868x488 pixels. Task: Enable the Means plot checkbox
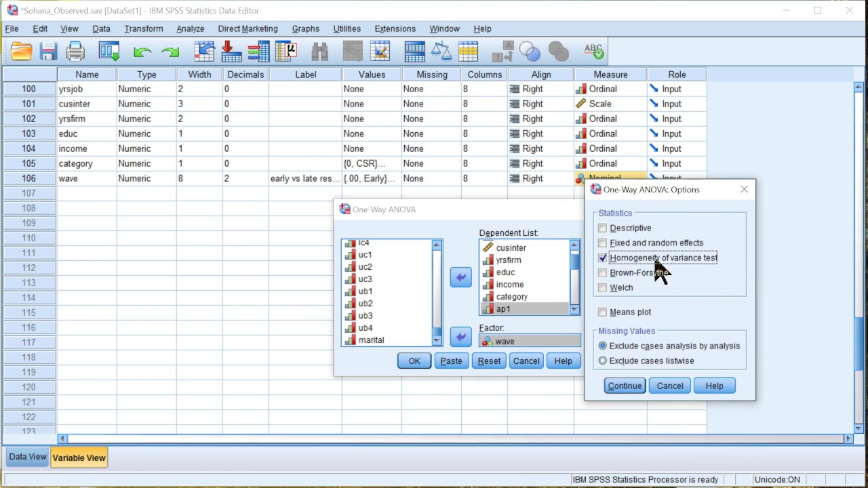coord(602,312)
